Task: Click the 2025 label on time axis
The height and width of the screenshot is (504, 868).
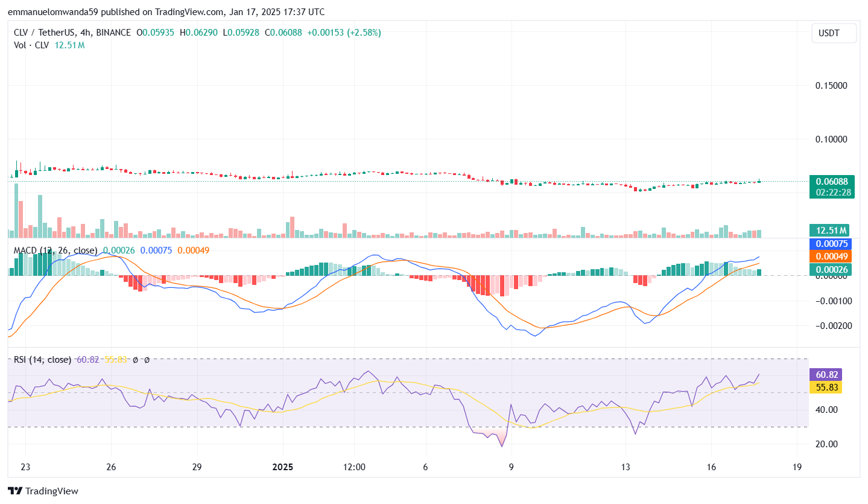Action: click(x=282, y=467)
